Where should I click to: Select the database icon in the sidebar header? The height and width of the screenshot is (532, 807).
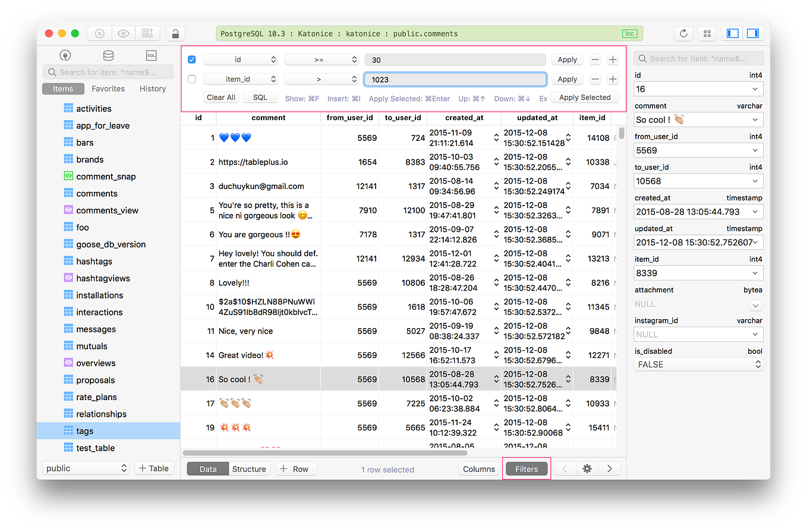[x=108, y=55]
